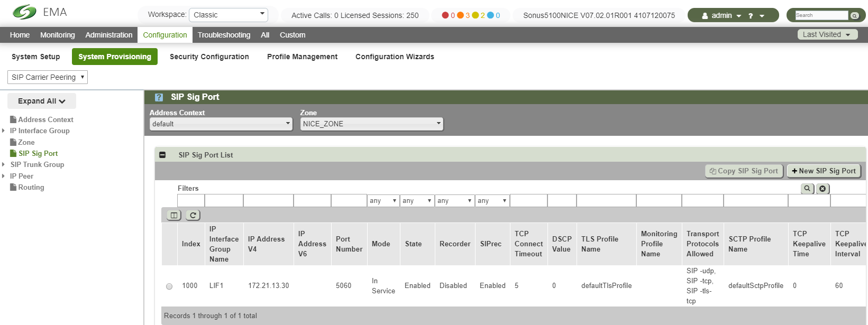
Task: Switch to the All tab
Action: 265,35
